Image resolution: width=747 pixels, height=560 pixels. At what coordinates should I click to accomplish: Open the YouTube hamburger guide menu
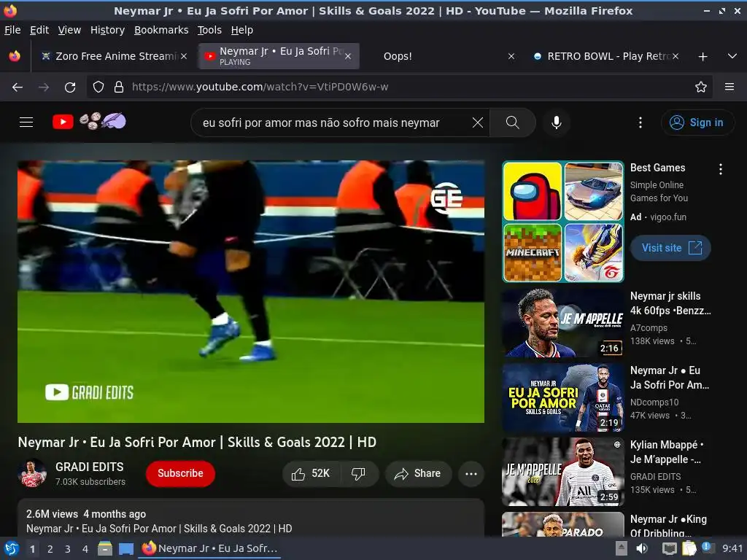tap(26, 122)
